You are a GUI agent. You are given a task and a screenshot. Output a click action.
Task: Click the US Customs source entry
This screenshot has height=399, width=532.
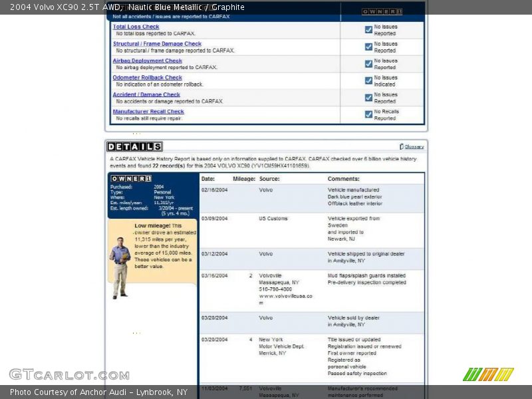(x=273, y=219)
